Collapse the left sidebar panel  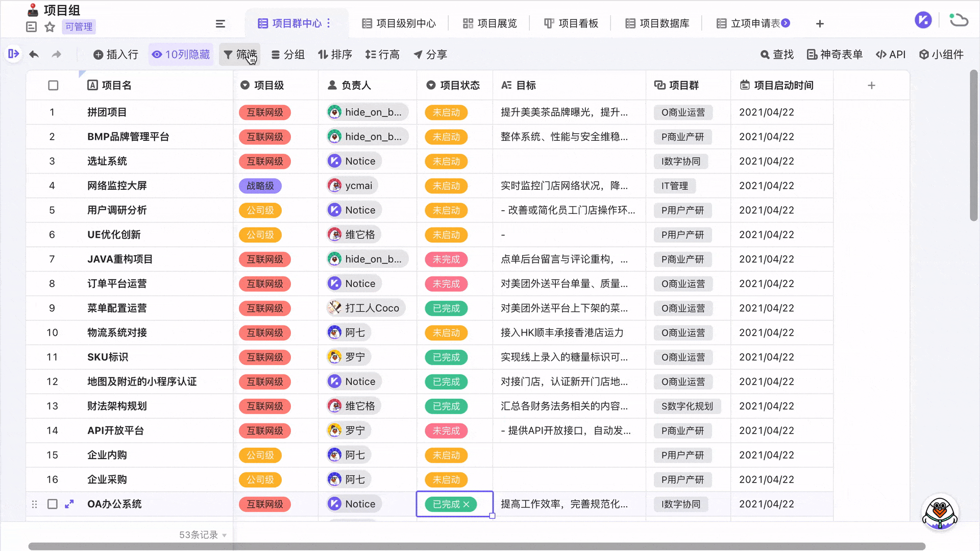(x=13, y=54)
